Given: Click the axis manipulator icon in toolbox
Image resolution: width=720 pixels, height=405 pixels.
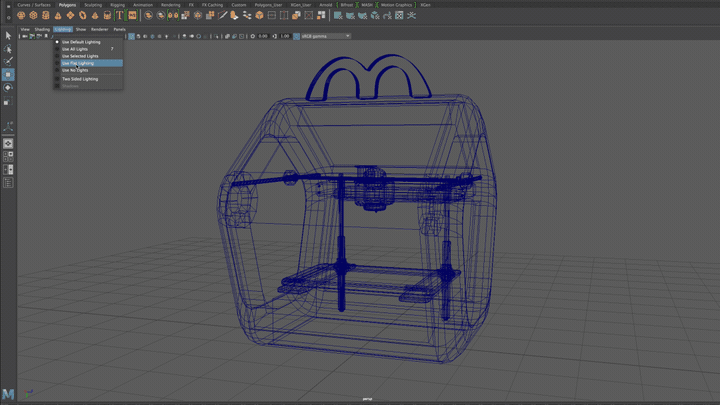Looking at the screenshot, I should click(x=8, y=126).
